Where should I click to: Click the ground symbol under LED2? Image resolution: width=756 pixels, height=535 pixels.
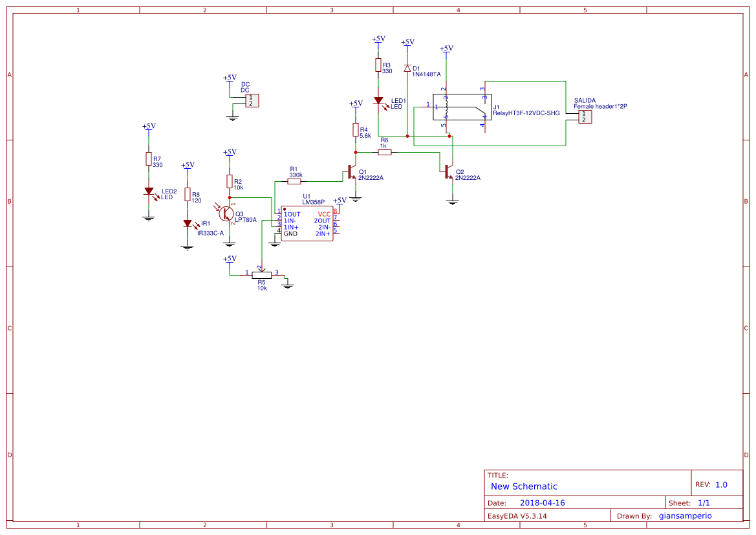pos(149,217)
